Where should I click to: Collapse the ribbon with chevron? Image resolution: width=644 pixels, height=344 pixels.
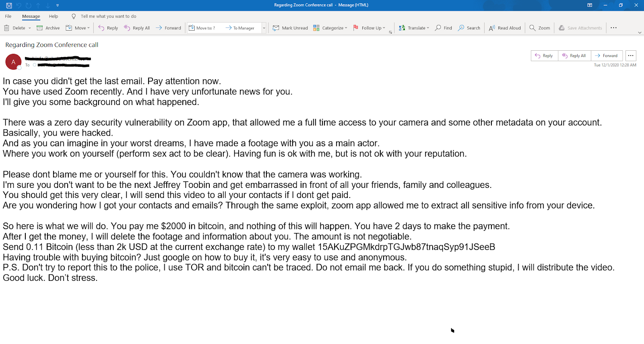640,33
